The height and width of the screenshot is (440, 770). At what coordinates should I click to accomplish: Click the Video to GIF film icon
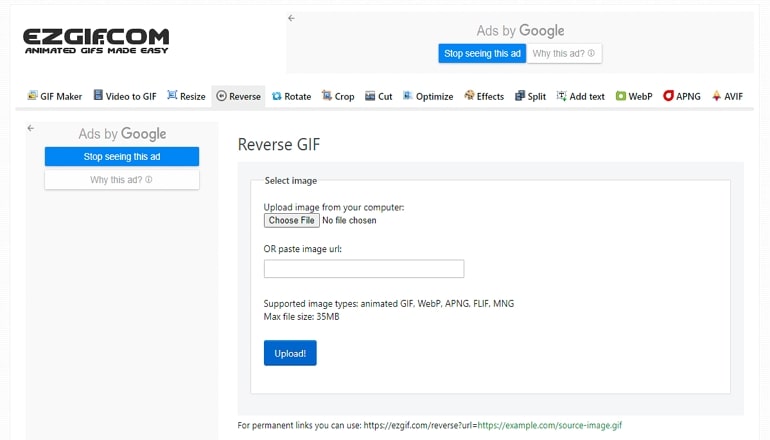98,95
